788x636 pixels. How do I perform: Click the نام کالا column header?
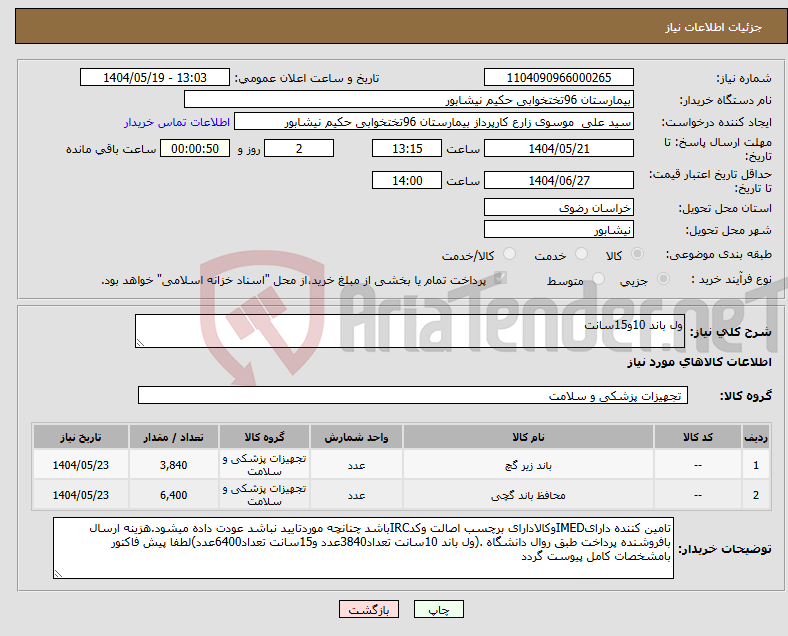[528, 437]
